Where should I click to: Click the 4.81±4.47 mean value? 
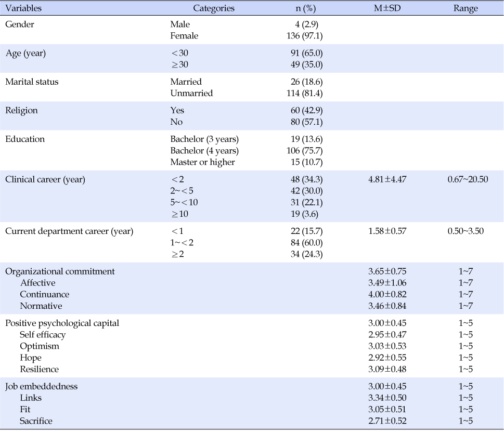click(387, 179)
